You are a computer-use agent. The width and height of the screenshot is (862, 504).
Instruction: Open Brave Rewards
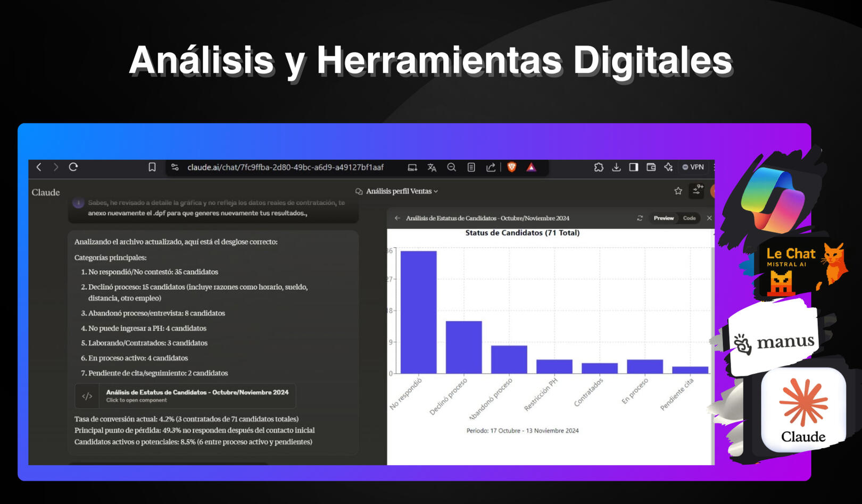[532, 167]
